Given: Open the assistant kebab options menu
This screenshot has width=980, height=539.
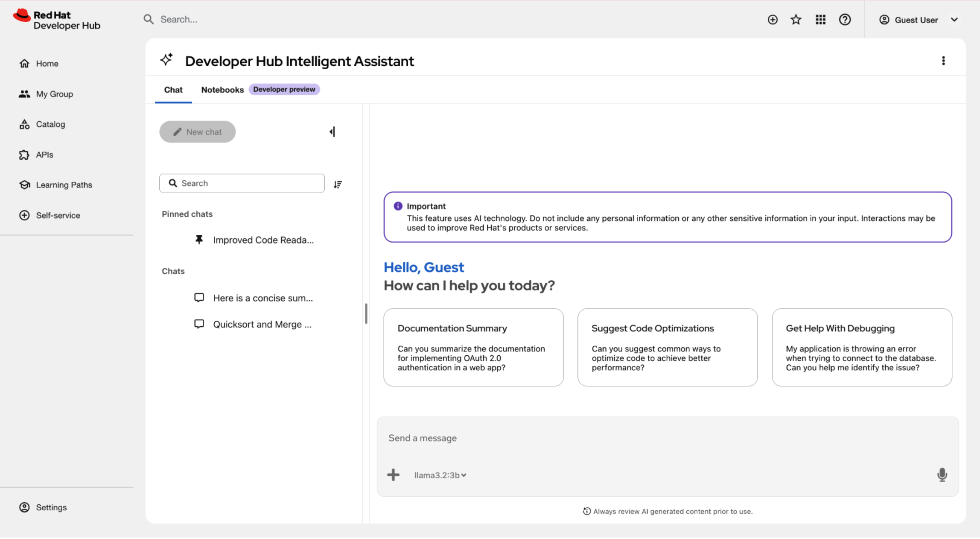Looking at the screenshot, I should [x=943, y=61].
